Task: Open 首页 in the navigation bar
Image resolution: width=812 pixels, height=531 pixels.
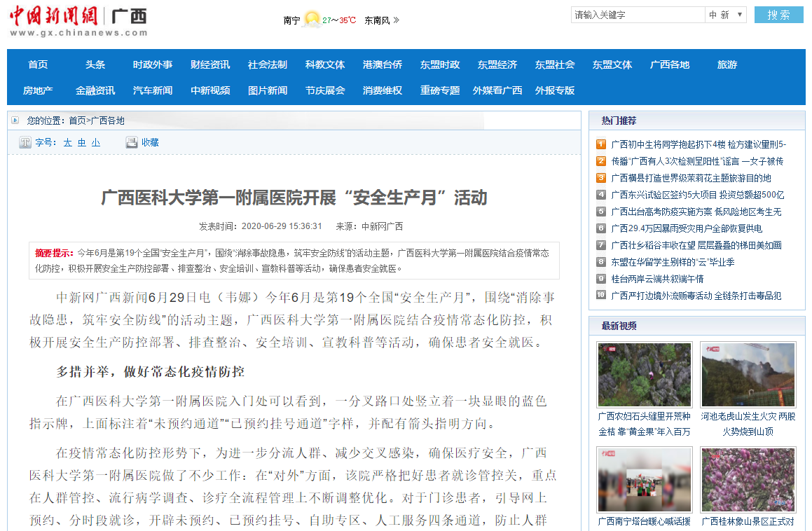Action: click(x=38, y=64)
